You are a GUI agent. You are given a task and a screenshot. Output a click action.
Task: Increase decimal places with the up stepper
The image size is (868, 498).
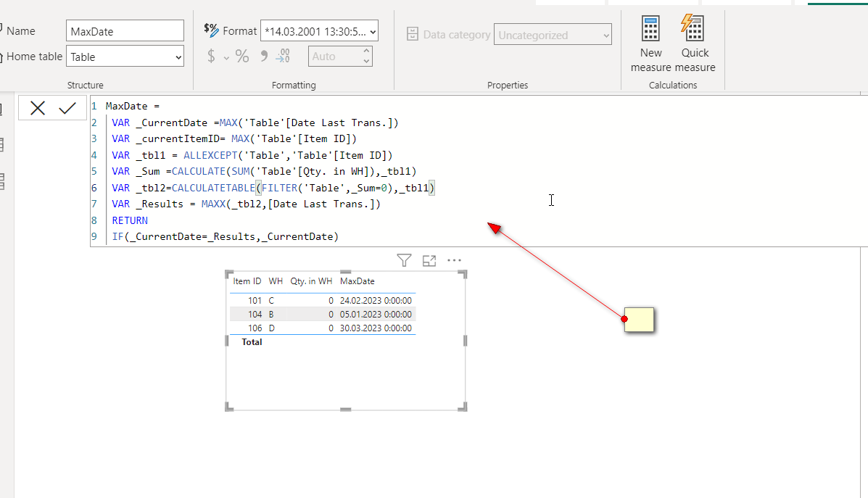coord(366,51)
